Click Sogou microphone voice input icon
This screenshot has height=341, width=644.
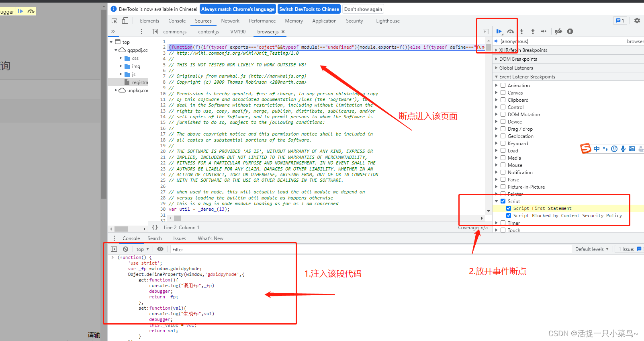(x=623, y=149)
